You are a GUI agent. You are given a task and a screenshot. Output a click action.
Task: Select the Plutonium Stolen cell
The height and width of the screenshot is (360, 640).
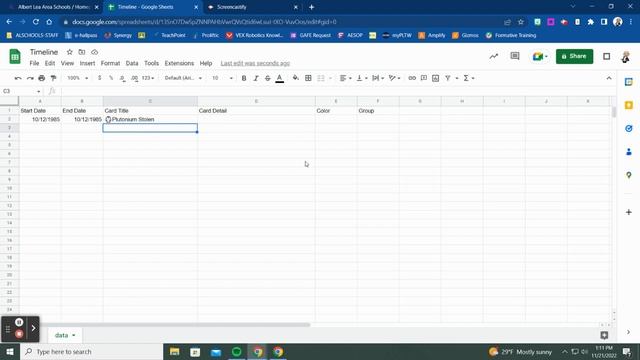(150, 119)
